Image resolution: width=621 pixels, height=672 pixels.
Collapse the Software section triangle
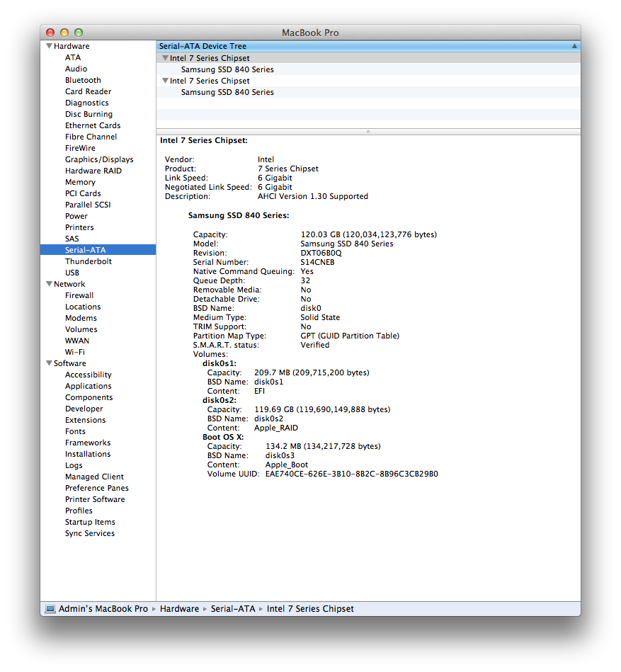click(50, 363)
